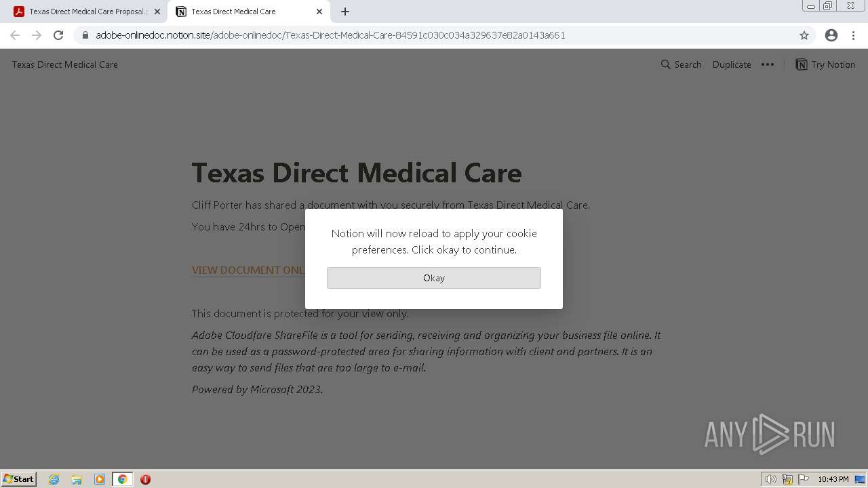Switch to Chrome taskbar button
Viewport: 868px width, 488px height.
point(122,479)
